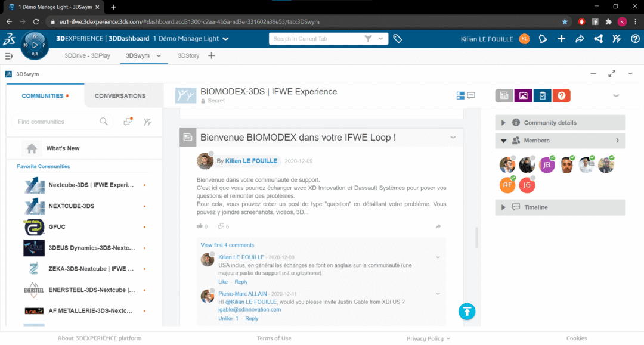
Task: Click the like thumbs-up on welcome post
Action: pyautogui.click(x=200, y=226)
